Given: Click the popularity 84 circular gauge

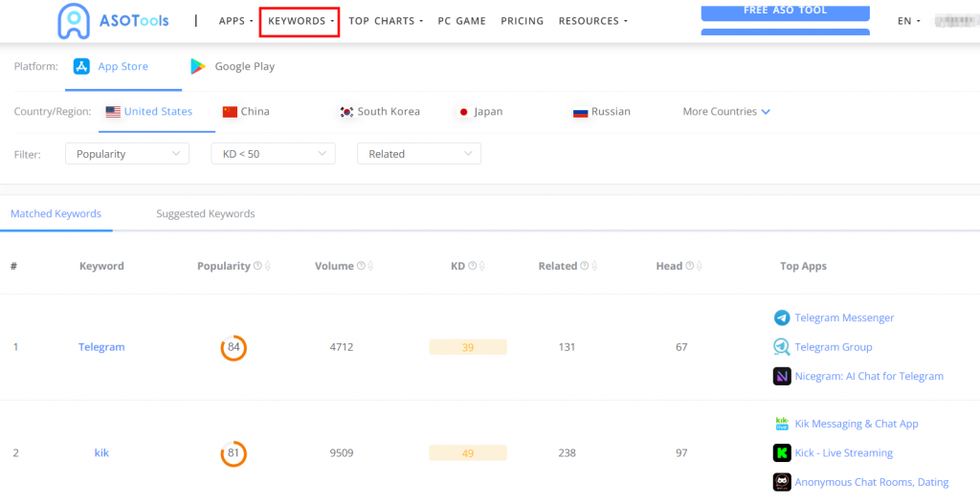Looking at the screenshot, I should click(234, 347).
